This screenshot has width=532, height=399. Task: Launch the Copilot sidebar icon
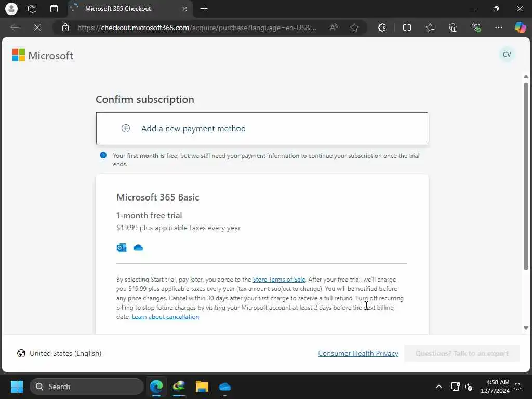tap(520, 28)
